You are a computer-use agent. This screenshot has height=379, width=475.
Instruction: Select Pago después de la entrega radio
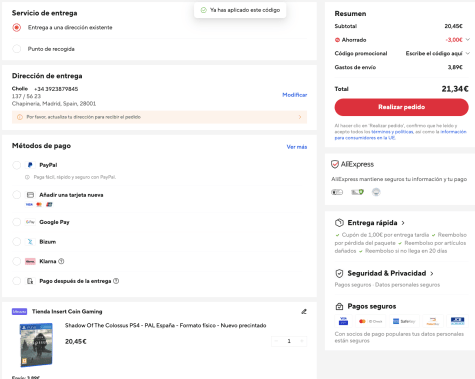[x=16, y=281]
